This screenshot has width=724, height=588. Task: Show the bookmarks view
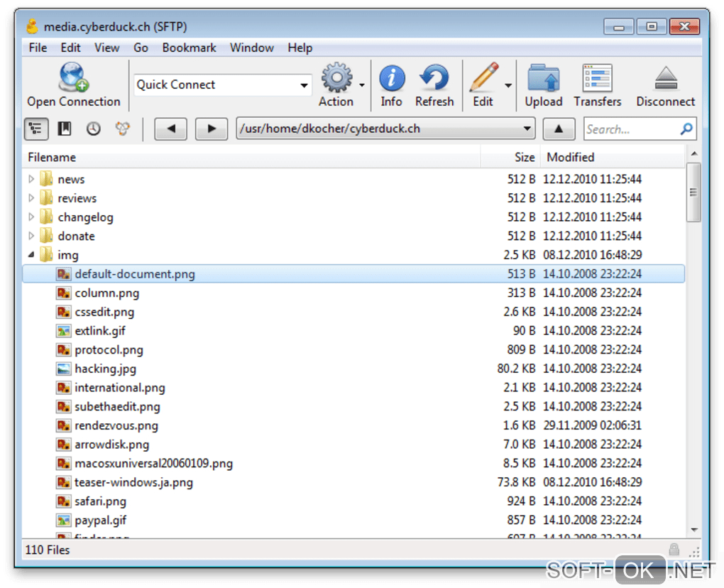tap(65, 129)
